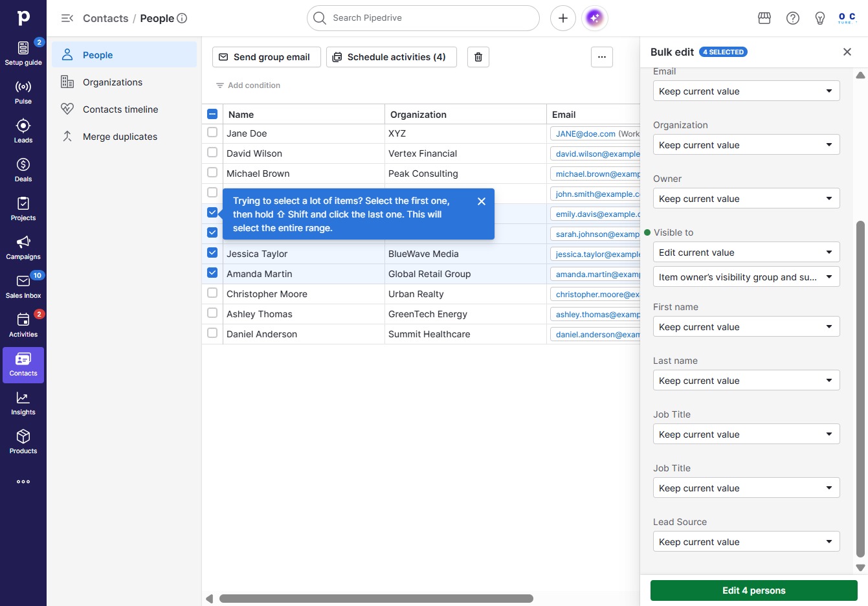Open Contacts timeline menu item
868x606 pixels.
[124, 109]
